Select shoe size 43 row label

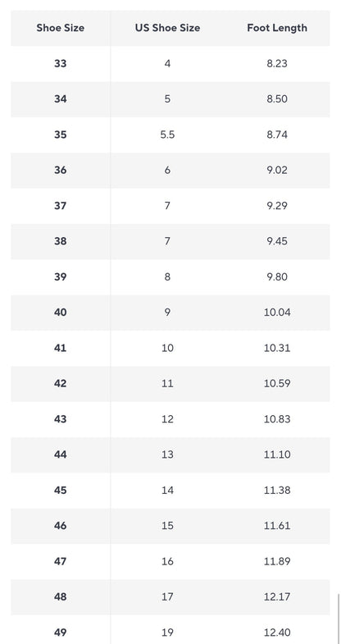tap(61, 419)
